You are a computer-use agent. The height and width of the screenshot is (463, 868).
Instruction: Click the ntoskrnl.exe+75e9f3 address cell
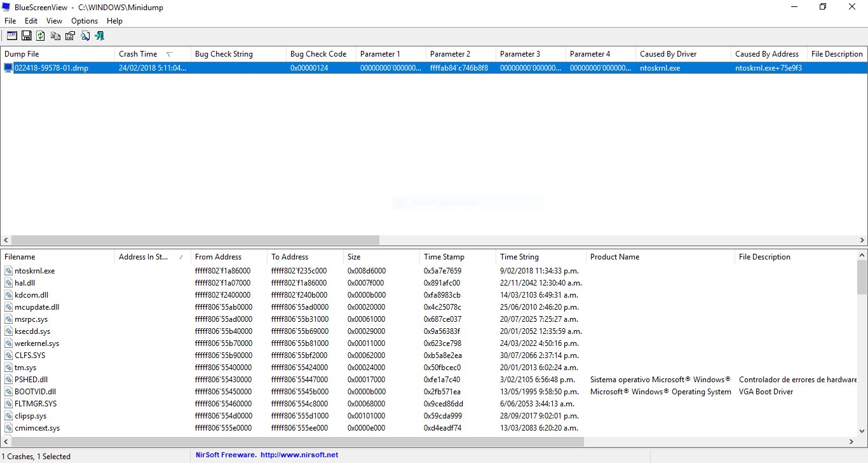click(x=769, y=68)
